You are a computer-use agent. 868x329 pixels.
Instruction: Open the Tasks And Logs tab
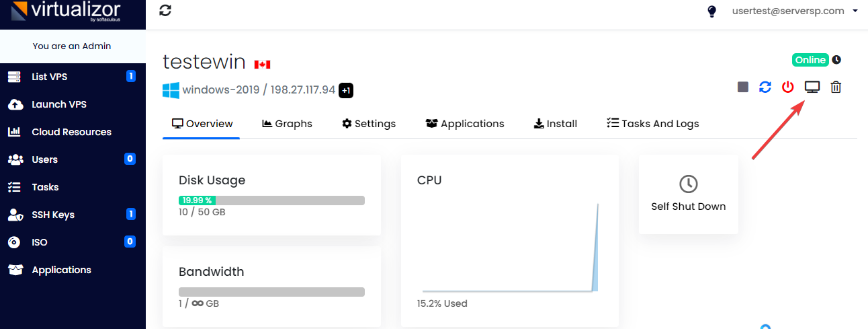tap(652, 124)
